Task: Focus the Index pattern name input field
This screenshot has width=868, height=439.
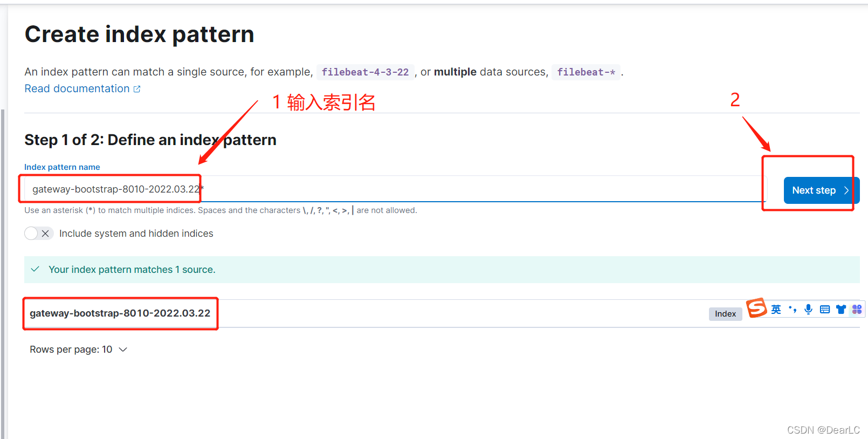Action: pyautogui.click(x=395, y=189)
